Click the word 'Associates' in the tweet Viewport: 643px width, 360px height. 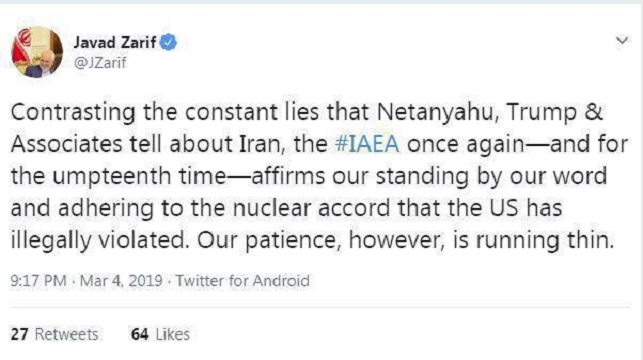(x=66, y=144)
